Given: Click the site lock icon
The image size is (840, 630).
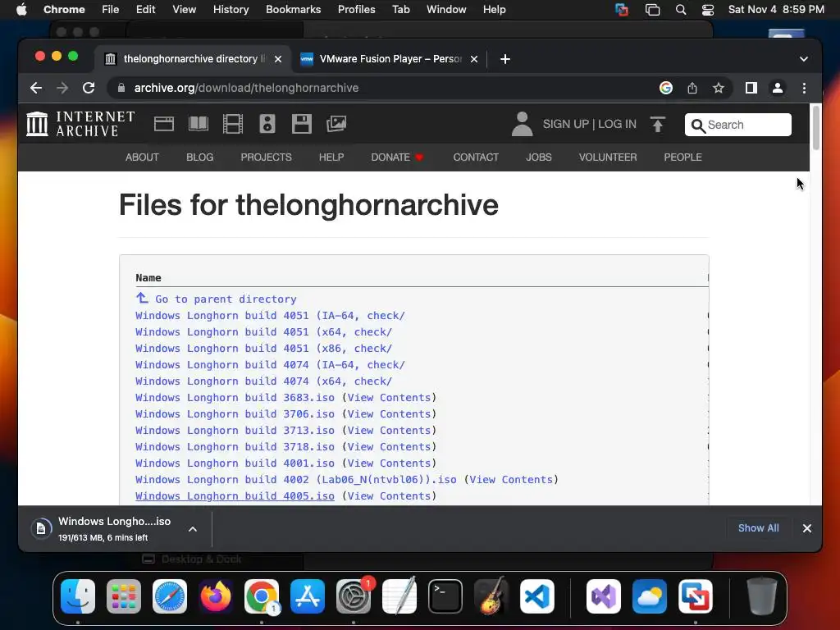Looking at the screenshot, I should (121, 88).
